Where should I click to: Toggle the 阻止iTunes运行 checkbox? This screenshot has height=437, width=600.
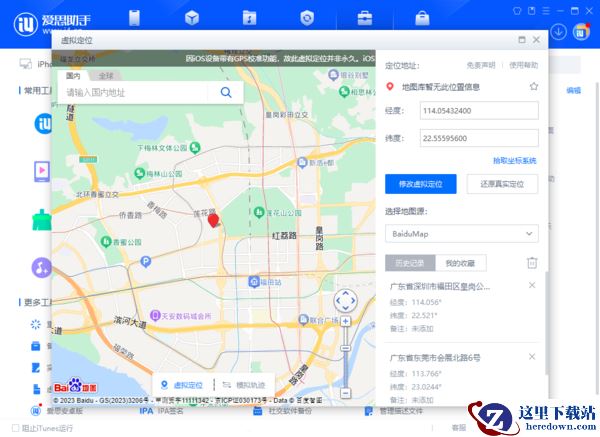[15, 427]
